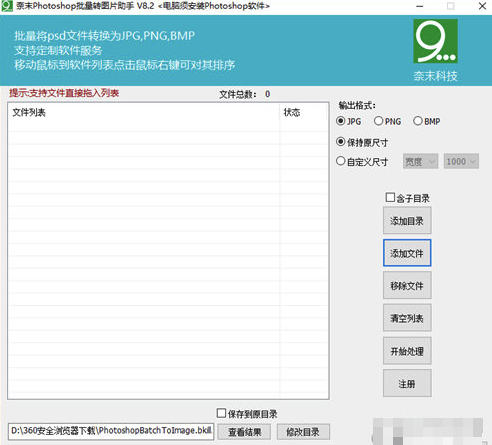The height and width of the screenshot is (445, 492).
Task: Click the 查看结果 button
Action: [244, 432]
